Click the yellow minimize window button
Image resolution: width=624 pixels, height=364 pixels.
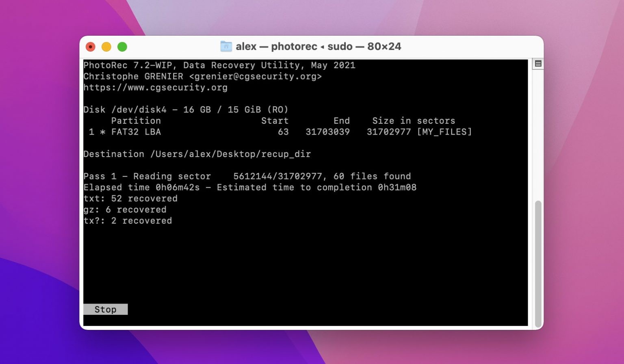tap(106, 47)
